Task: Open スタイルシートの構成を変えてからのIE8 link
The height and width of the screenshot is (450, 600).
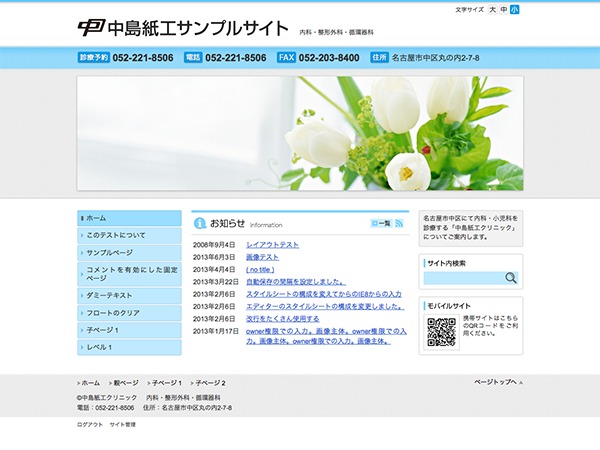Action: pos(324,294)
